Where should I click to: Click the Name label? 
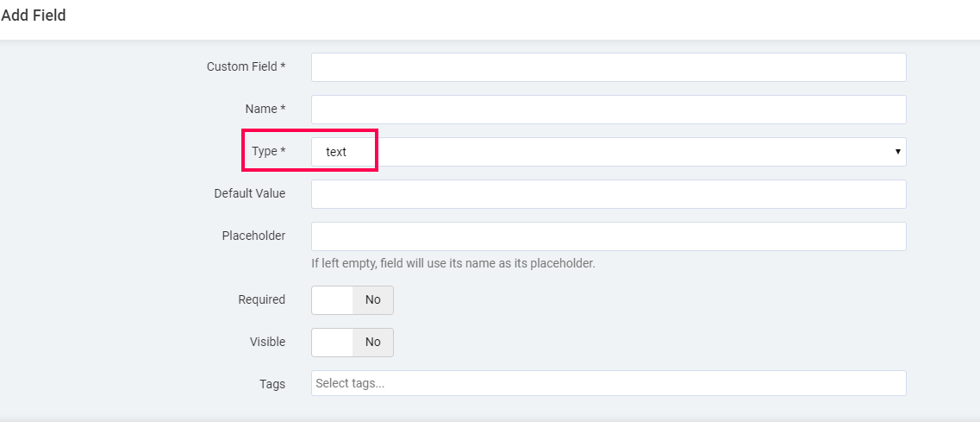pyautogui.click(x=265, y=109)
